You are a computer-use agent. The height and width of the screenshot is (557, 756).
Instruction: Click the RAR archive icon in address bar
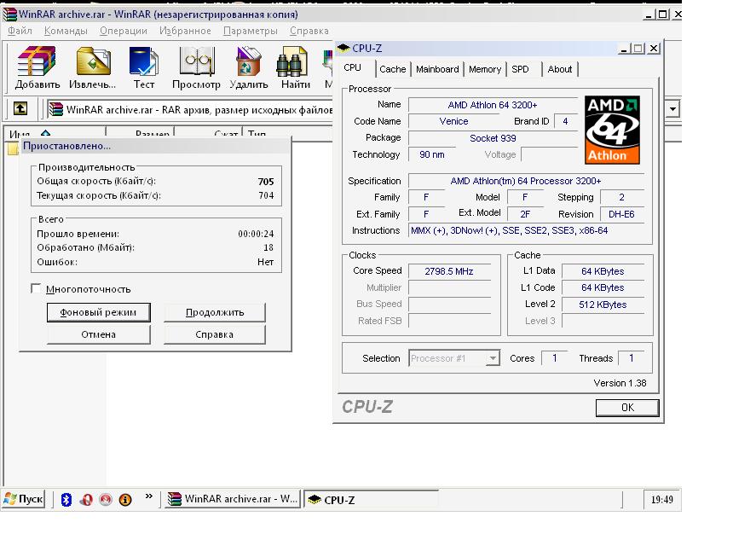pyautogui.click(x=56, y=109)
